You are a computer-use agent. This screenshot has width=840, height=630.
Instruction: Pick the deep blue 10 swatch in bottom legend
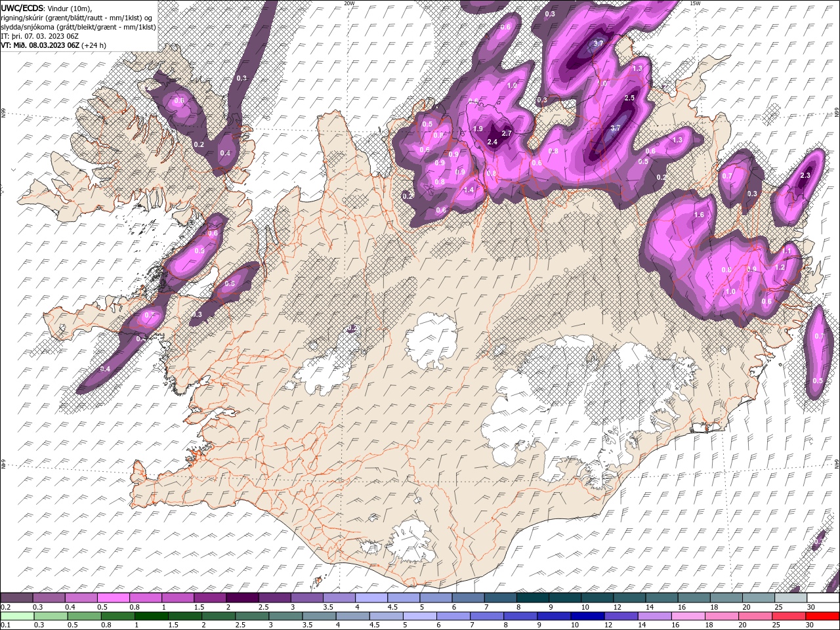[587, 616]
